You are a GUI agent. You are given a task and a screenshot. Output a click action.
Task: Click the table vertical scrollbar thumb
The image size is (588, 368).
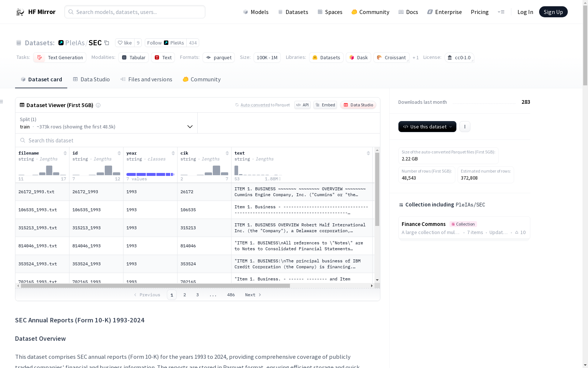(x=377, y=189)
